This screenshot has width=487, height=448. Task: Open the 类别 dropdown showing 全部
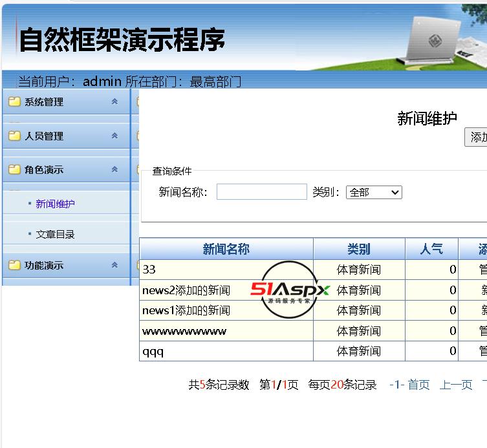374,192
